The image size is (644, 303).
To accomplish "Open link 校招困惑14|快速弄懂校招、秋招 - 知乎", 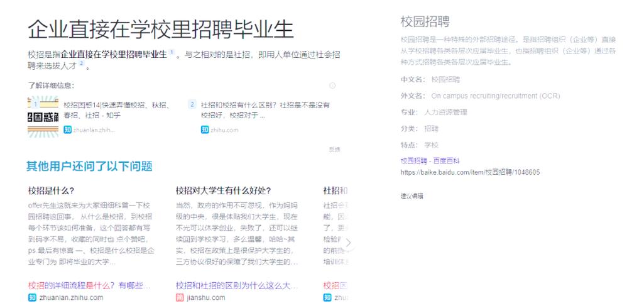I will [x=117, y=110].
